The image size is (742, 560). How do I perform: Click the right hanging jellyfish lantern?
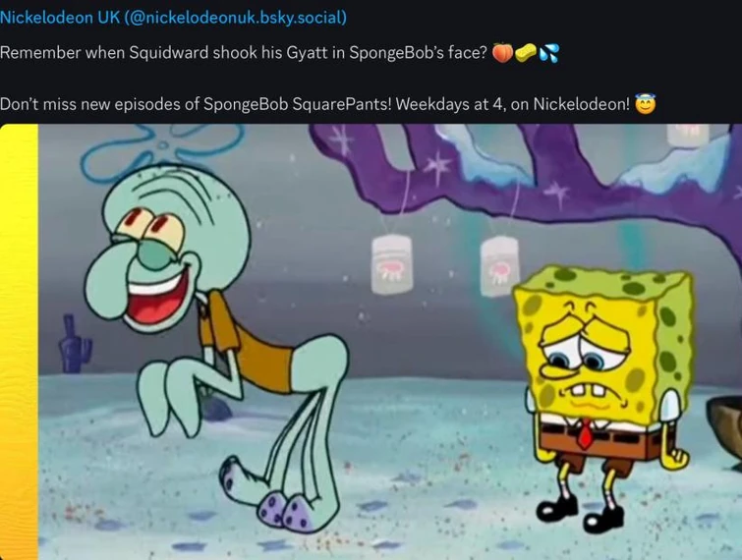pos(499,267)
